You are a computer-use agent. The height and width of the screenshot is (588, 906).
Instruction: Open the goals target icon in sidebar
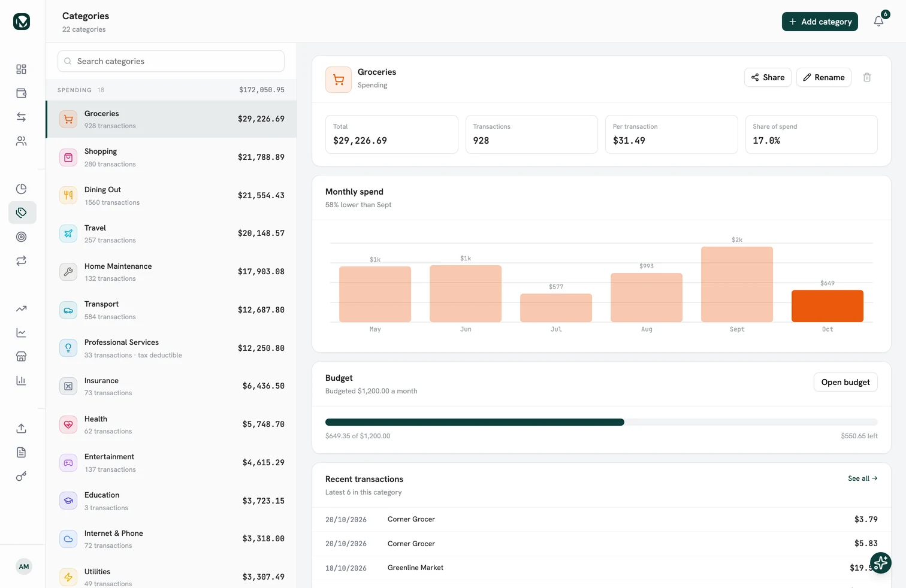[x=22, y=237]
